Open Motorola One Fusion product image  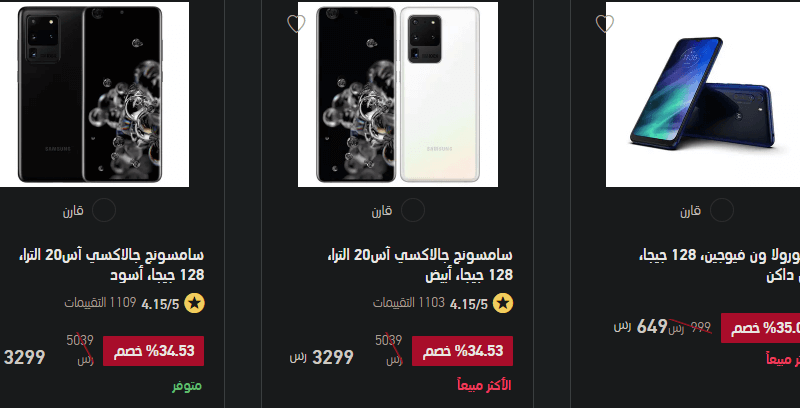click(x=703, y=94)
